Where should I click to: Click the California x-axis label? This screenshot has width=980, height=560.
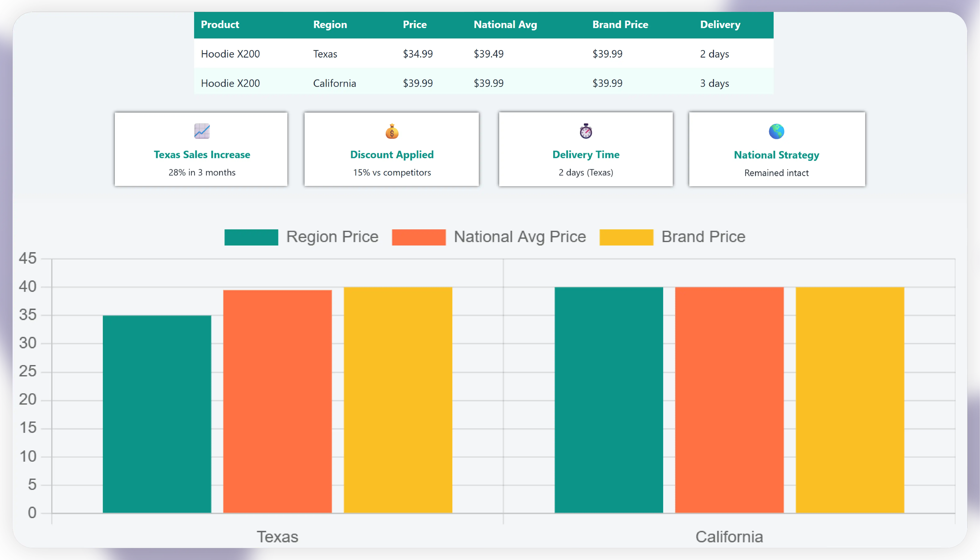(x=729, y=537)
